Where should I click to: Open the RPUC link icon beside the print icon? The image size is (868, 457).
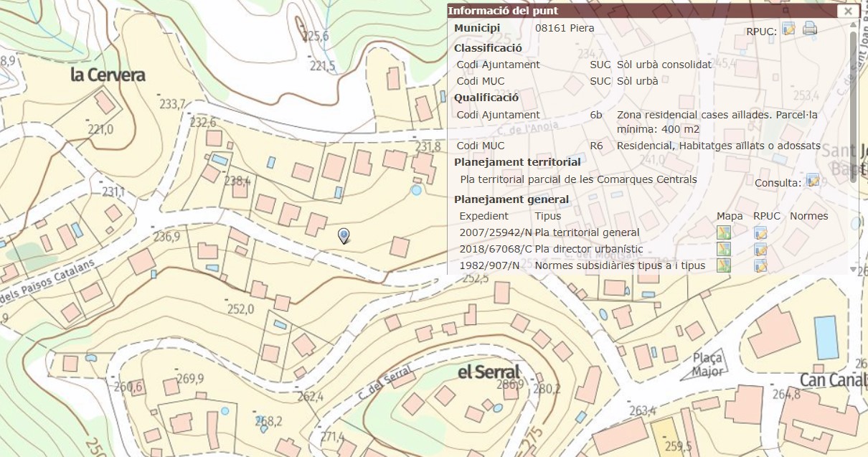click(x=789, y=29)
